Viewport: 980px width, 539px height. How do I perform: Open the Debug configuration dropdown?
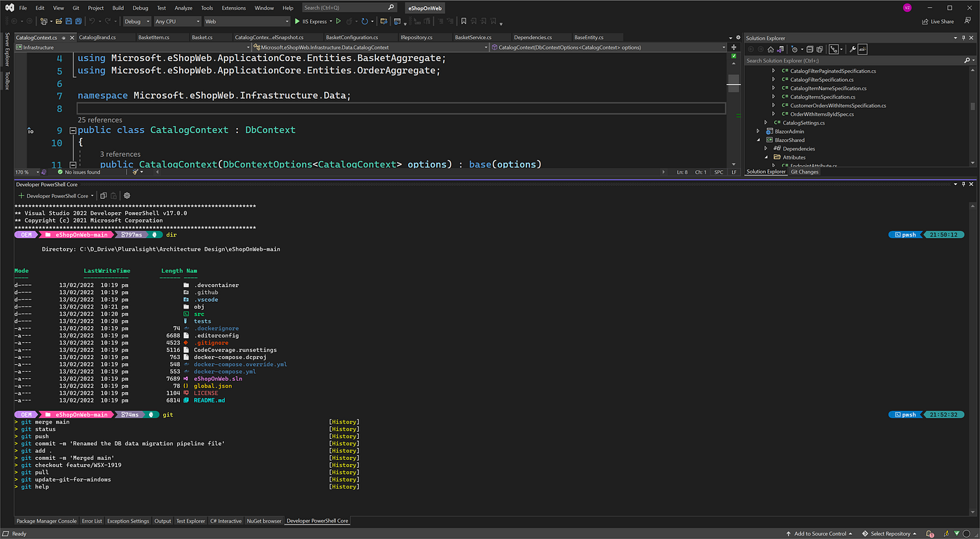point(137,22)
